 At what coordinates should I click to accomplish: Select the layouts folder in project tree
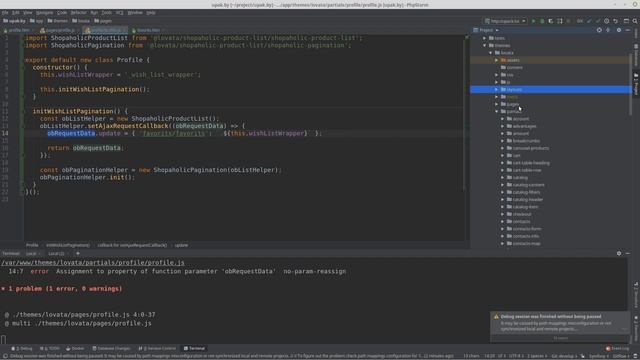pos(550,89)
